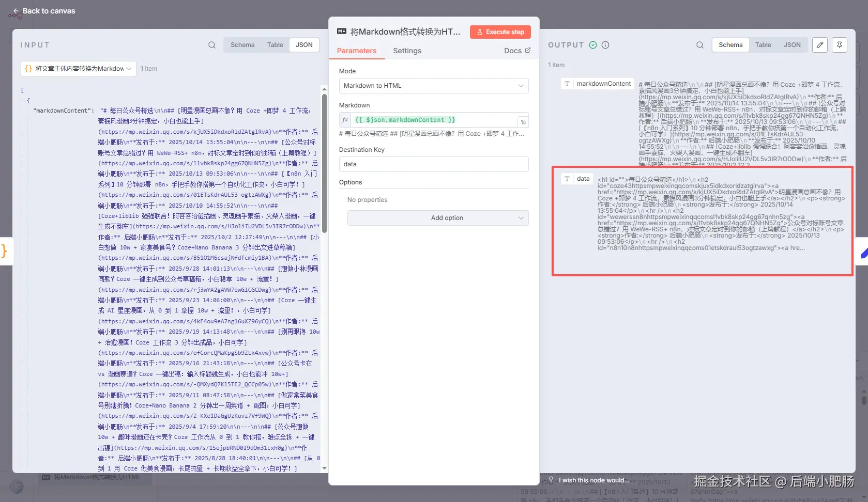Click the node title text in header
The height and width of the screenshot is (502, 868).
(405, 32)
